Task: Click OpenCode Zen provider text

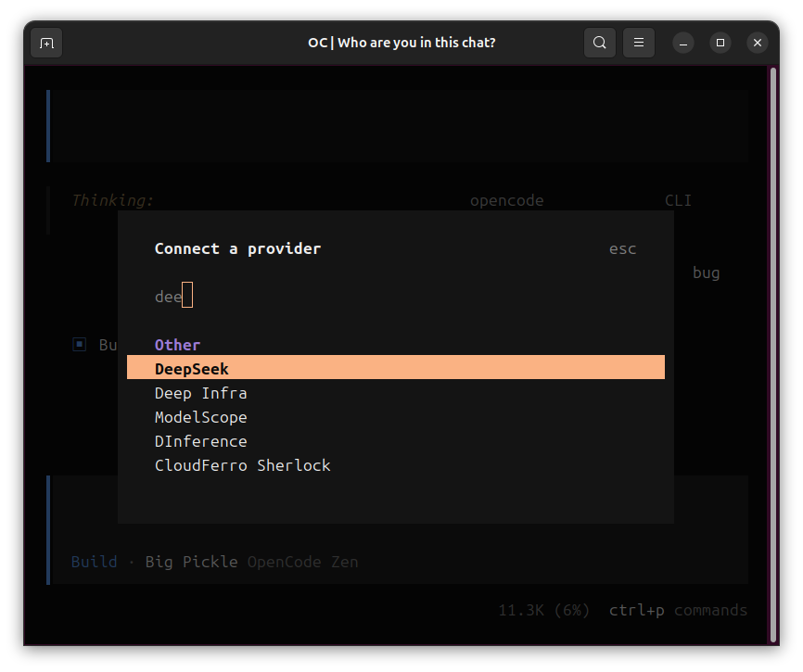Action: pyautogui.click(x=302, y=562)
